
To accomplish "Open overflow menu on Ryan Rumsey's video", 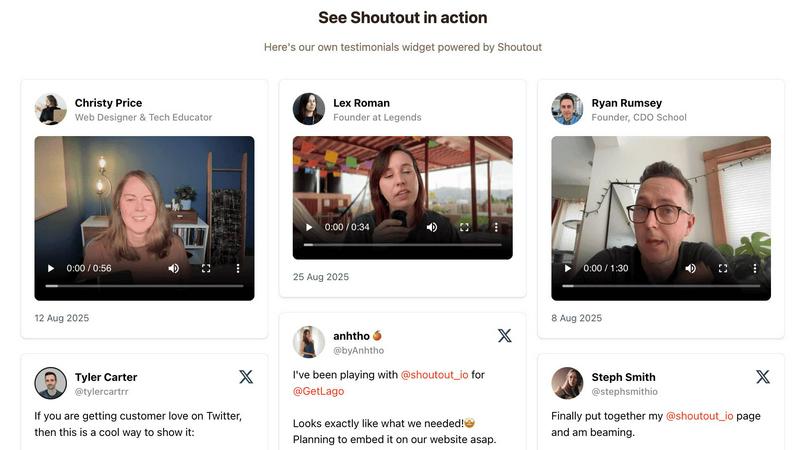I will pyautogui.click(x=754, y=268).
